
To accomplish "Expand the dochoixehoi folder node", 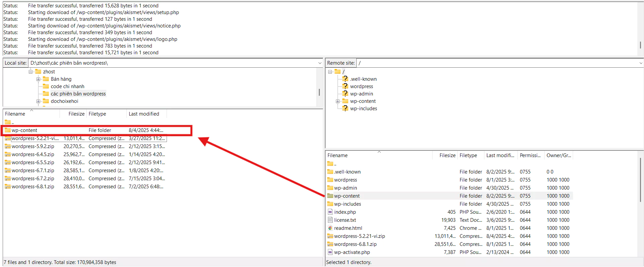I will (x=38, y=101).
